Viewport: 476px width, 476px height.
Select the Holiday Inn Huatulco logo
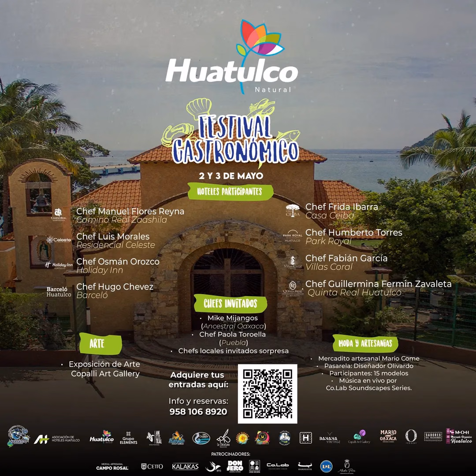[59, 265]
